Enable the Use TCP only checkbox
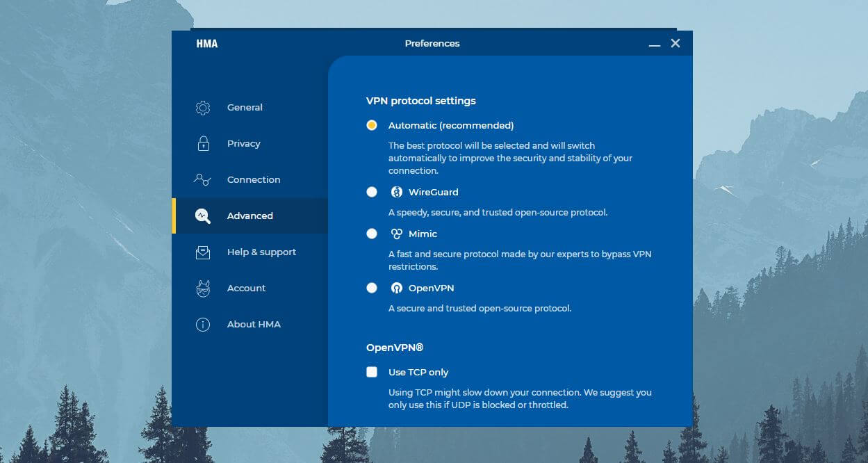This screenshot has height=463, width=868. [x=372, y=373]
